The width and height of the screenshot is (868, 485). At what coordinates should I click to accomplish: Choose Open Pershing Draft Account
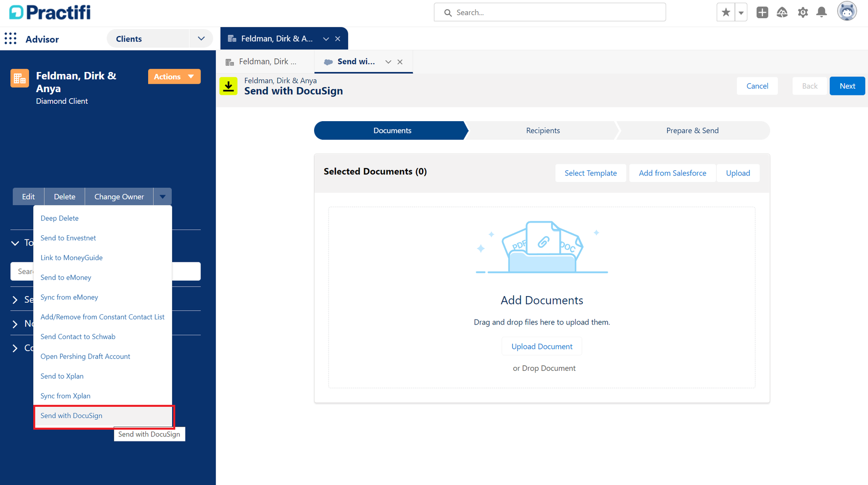tap(103, 356)
